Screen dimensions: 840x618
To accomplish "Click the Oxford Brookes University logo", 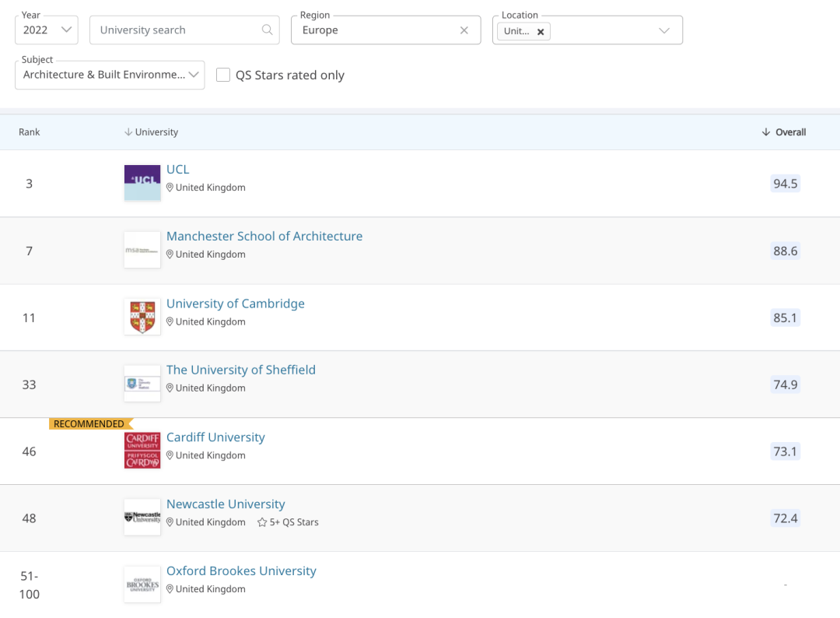I will 142,585.
